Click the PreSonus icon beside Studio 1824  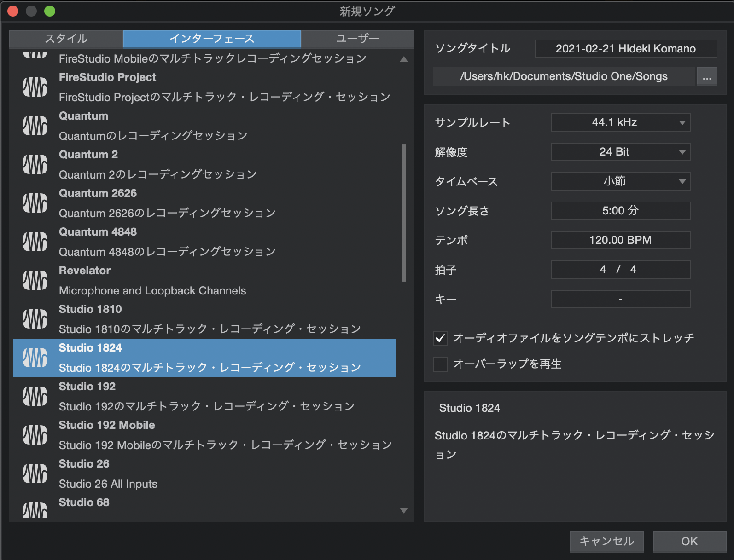click(x=35, y=358)
